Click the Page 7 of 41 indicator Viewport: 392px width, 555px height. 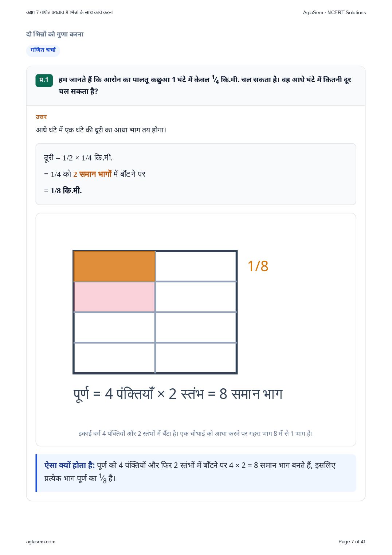[x=352, y=542]
